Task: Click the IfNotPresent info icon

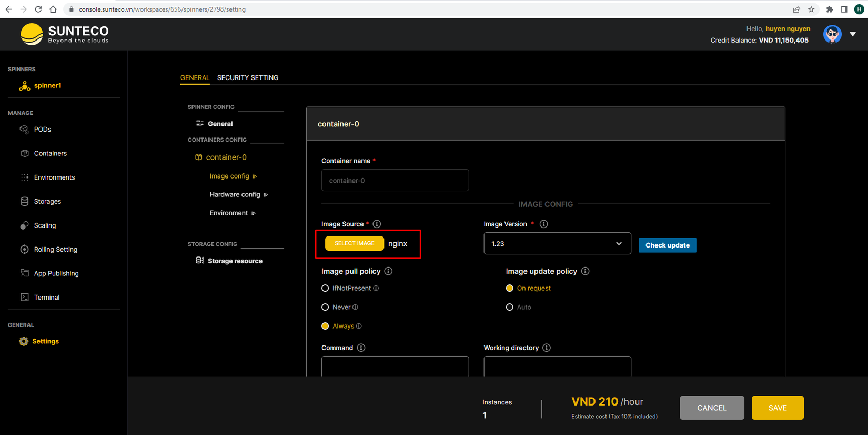Action: 376,288
